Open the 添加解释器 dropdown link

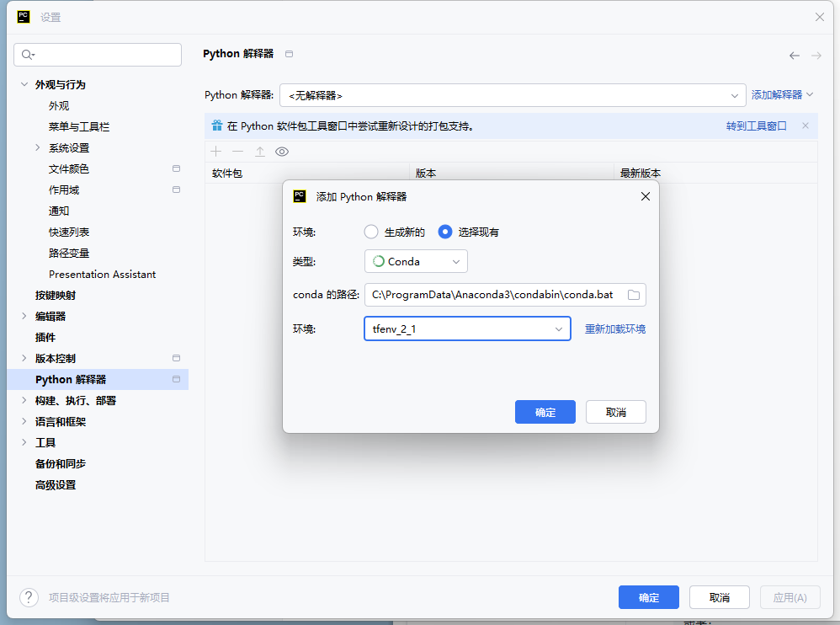(x=782, y=95)
